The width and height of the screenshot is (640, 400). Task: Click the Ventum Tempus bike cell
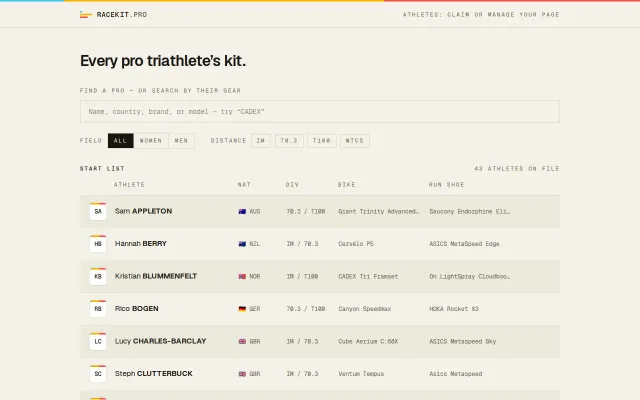(361, 374)
